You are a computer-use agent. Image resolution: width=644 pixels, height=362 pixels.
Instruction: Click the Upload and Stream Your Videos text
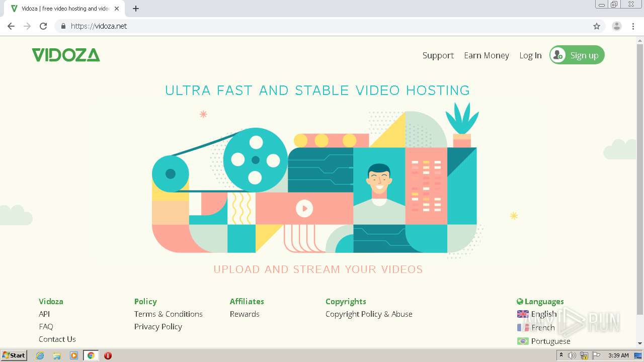[318, 269]
